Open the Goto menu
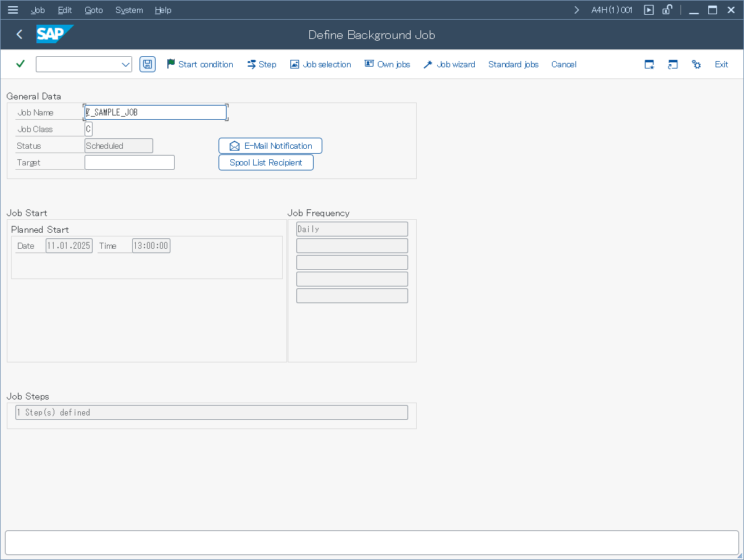744x560 pixels. 94,10
